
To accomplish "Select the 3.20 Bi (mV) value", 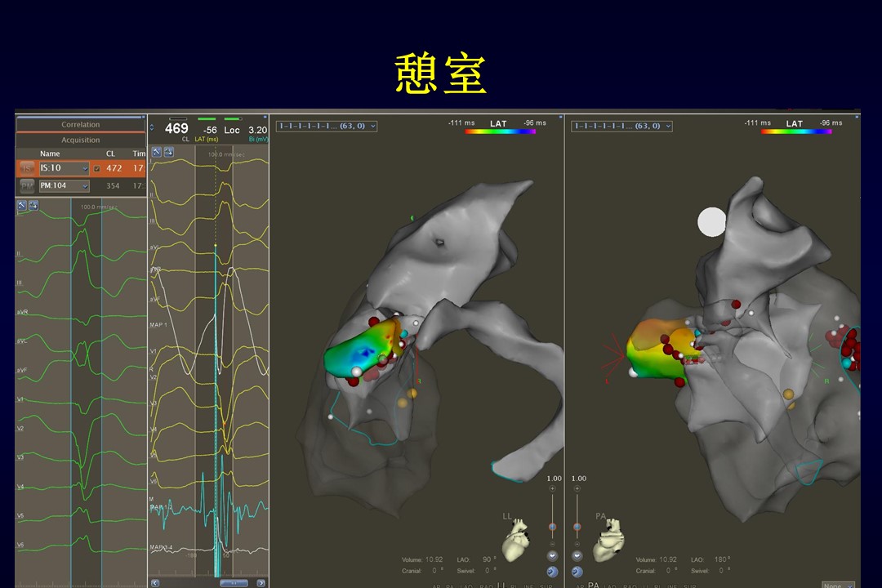I will [257, 130].
